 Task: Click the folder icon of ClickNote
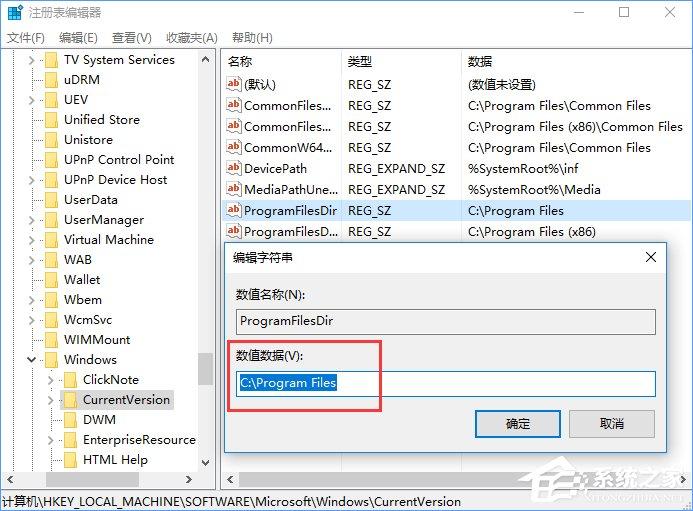point(70,380)
